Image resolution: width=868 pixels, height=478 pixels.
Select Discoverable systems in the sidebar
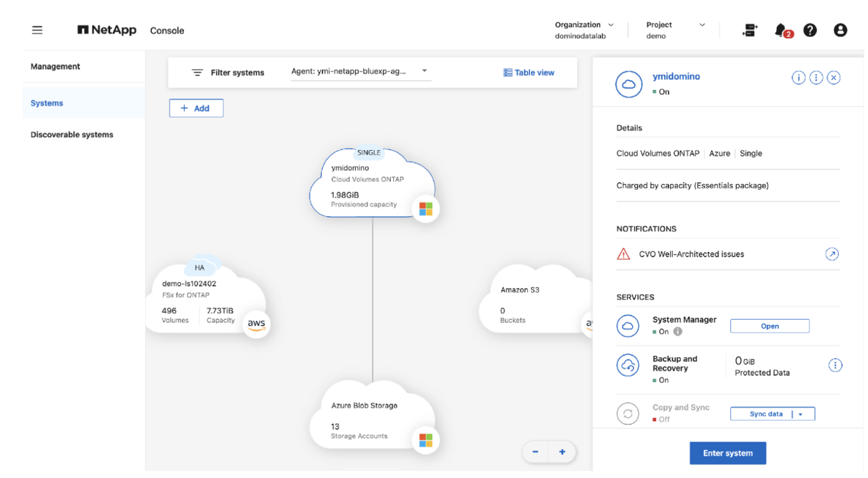point(72,135)
